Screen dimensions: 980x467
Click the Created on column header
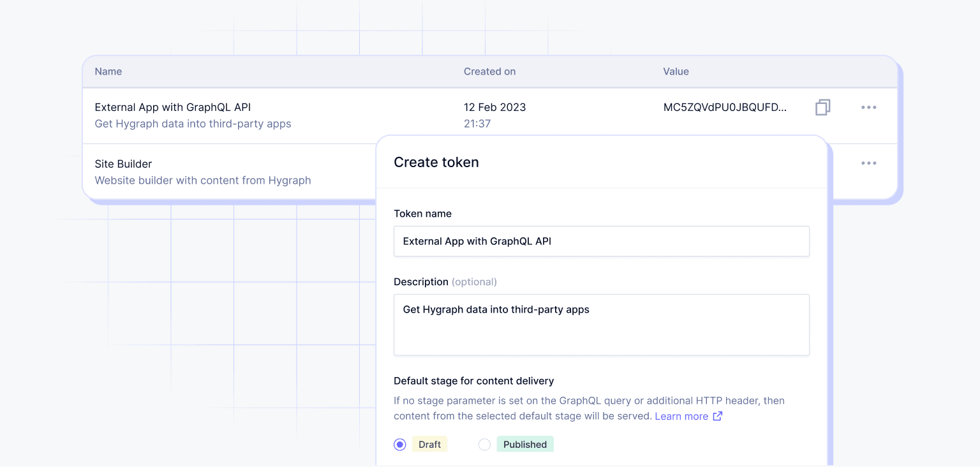click(x=489, y=71)
